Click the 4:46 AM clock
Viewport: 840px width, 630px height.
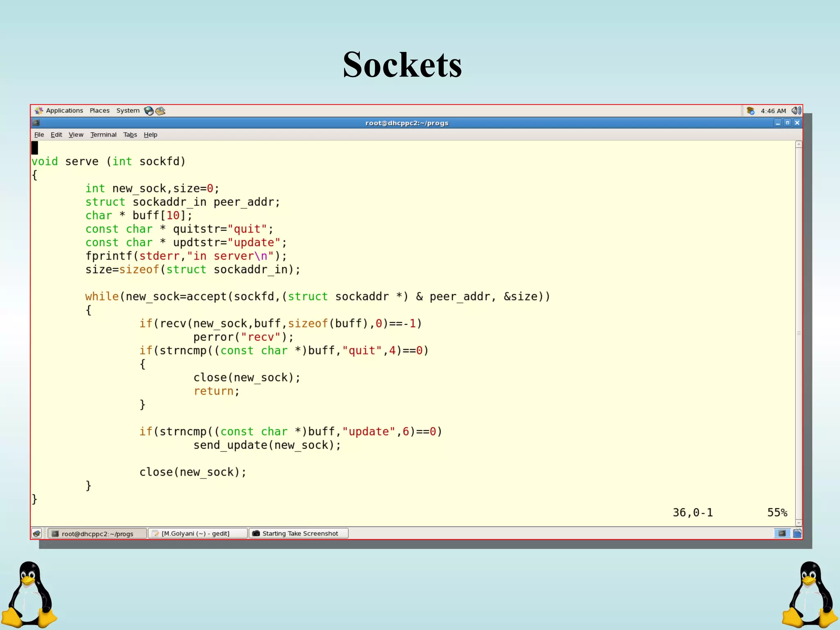pyautogui.click(x=773, y=111)
